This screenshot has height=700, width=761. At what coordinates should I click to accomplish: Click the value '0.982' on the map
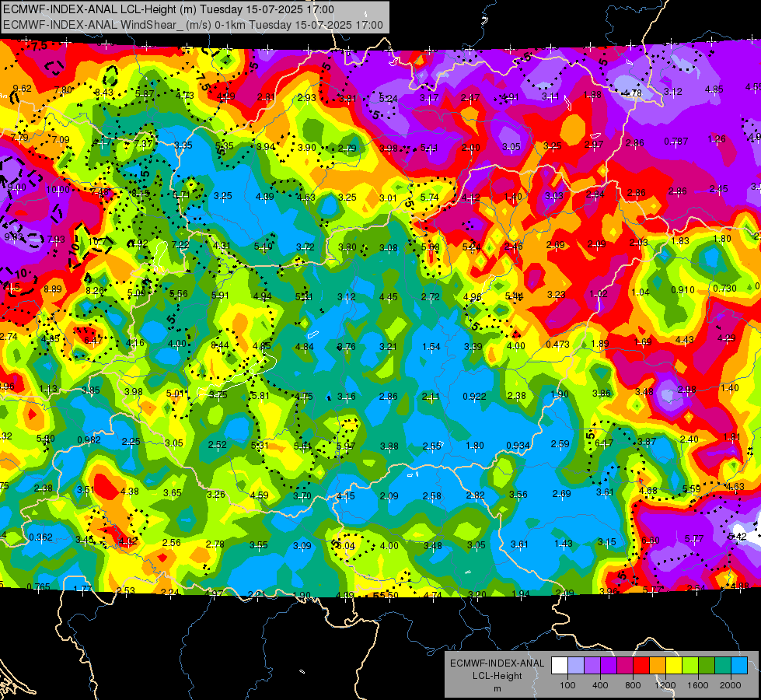point(89,440)
